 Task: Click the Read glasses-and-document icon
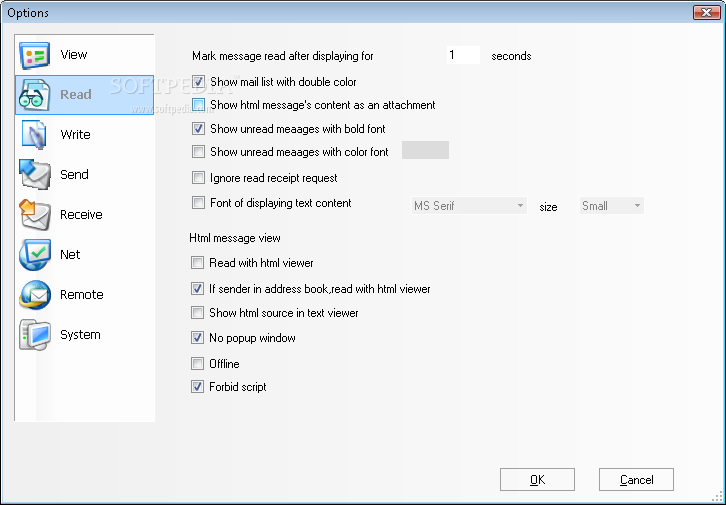[x=34, y=95]
